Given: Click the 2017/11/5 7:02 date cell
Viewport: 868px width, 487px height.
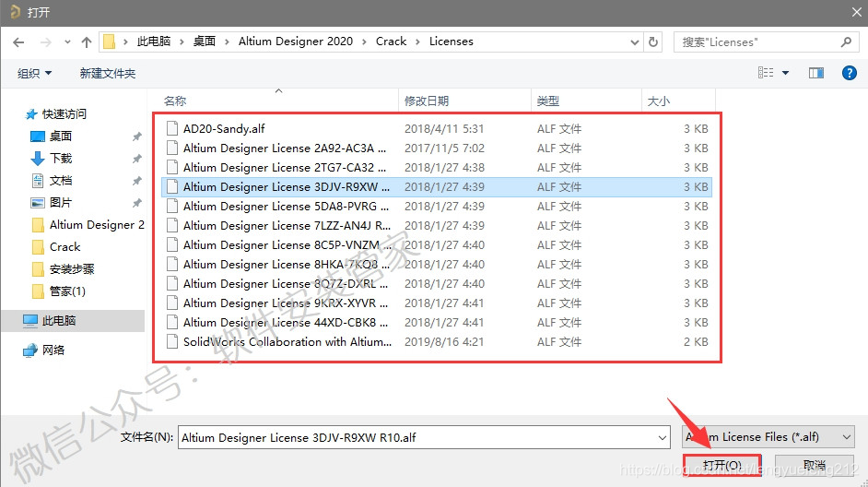Looking at the screenshot, I should point(444,148).
